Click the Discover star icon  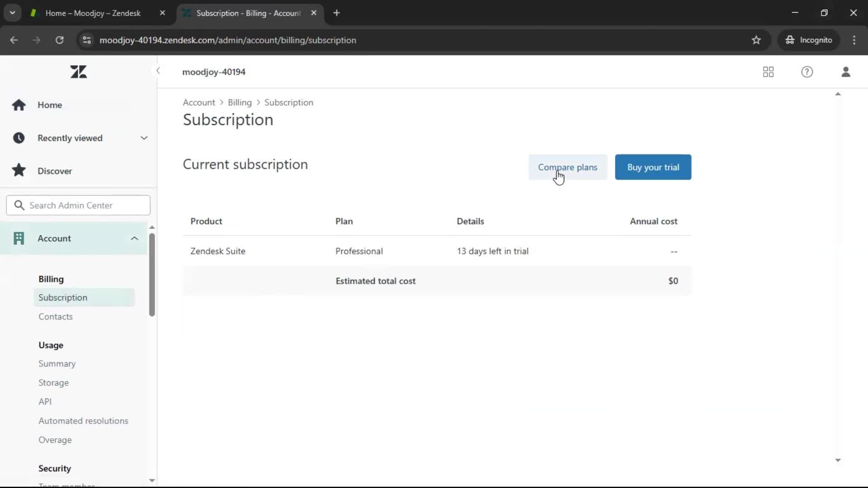point(19,170)
